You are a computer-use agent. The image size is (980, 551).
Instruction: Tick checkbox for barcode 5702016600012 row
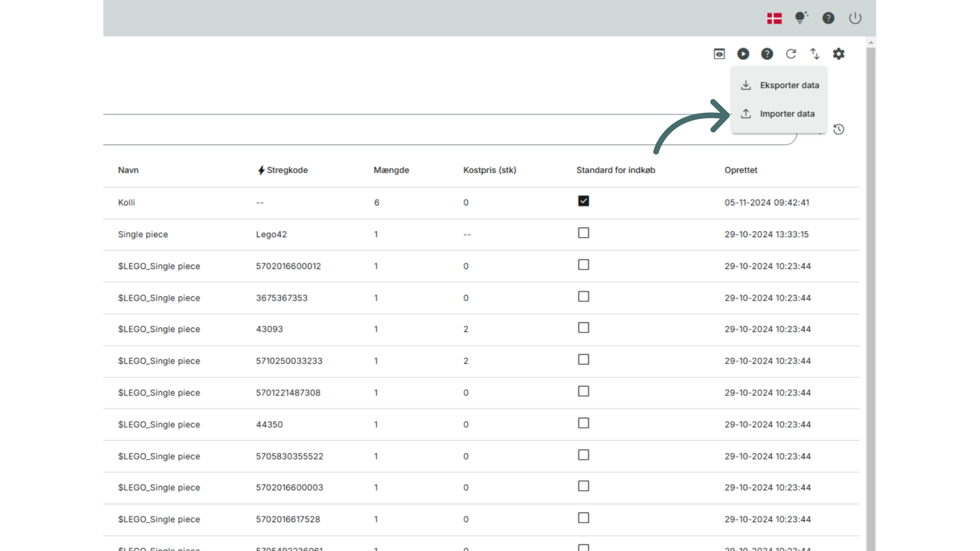point(583,265)
